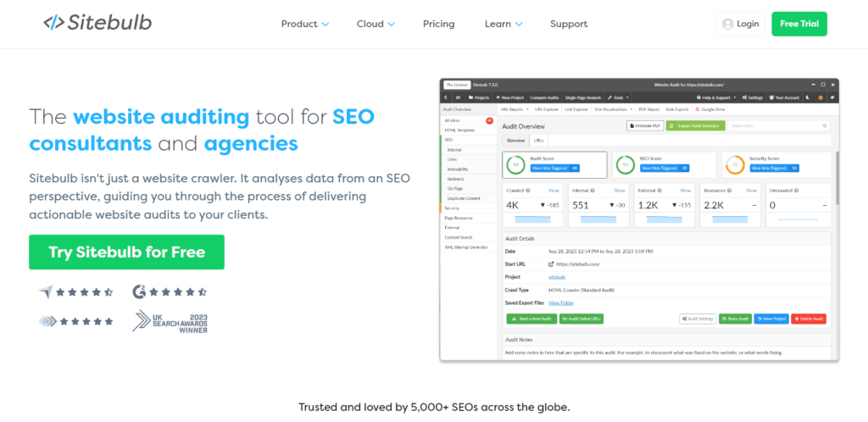Click the back arrow in Sitebulb toolbar
This screenshot has width=868, height=422.
[x=447, y=97]
